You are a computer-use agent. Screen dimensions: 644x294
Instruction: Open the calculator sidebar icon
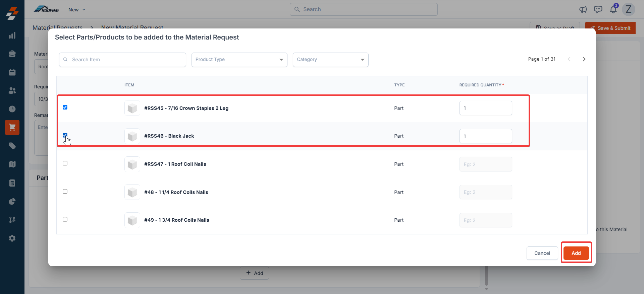coord(12,183)
